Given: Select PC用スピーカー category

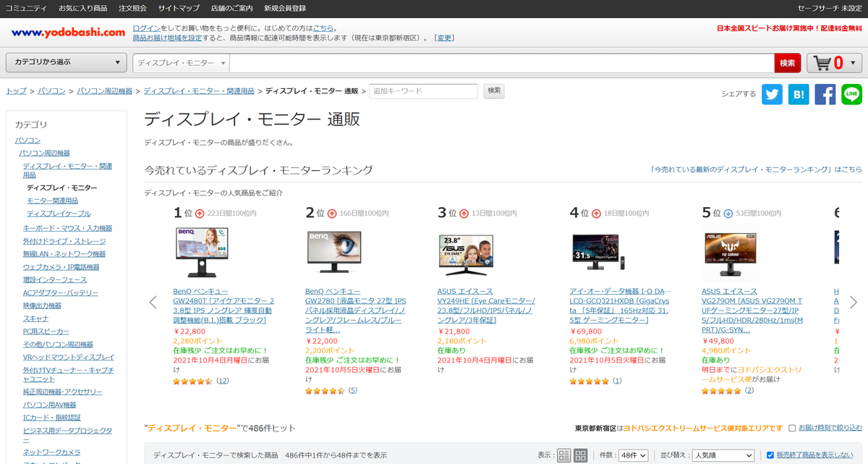Looking at the screenshot, I should 46,331.
